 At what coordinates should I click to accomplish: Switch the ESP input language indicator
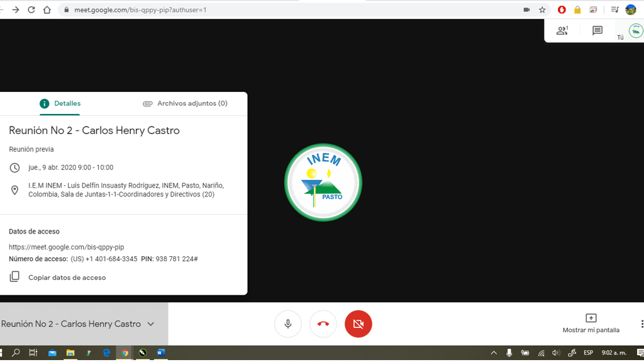[x=588, y=353]
